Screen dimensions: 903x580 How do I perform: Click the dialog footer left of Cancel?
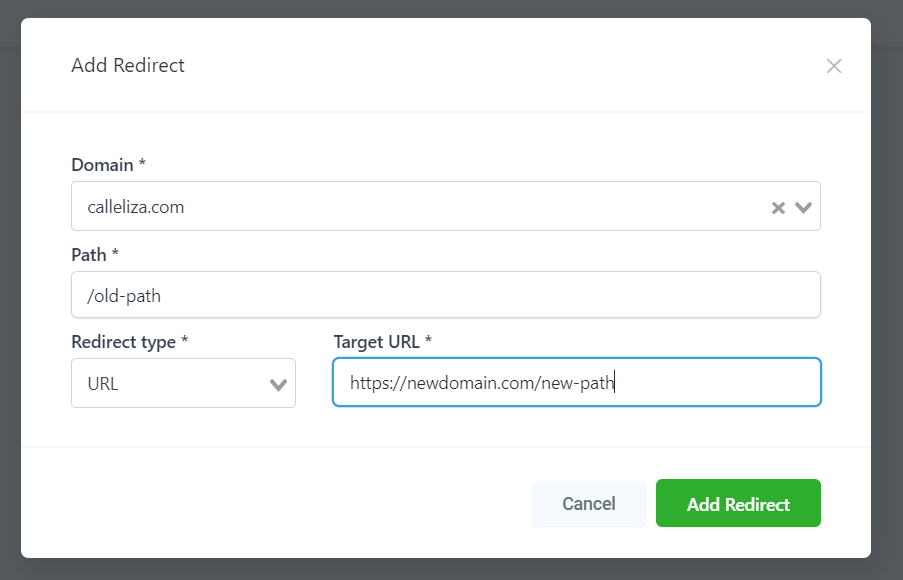pos(280,504)
